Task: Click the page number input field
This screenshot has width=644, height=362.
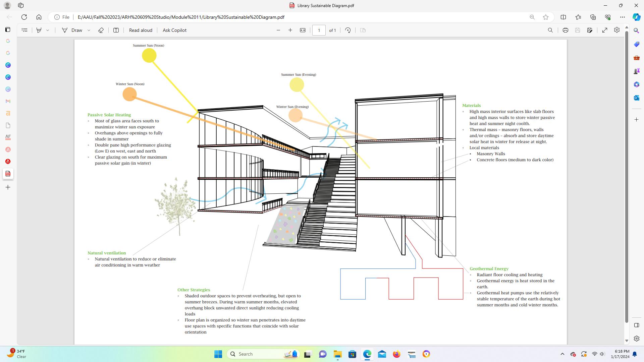Action: pos(319,30)
